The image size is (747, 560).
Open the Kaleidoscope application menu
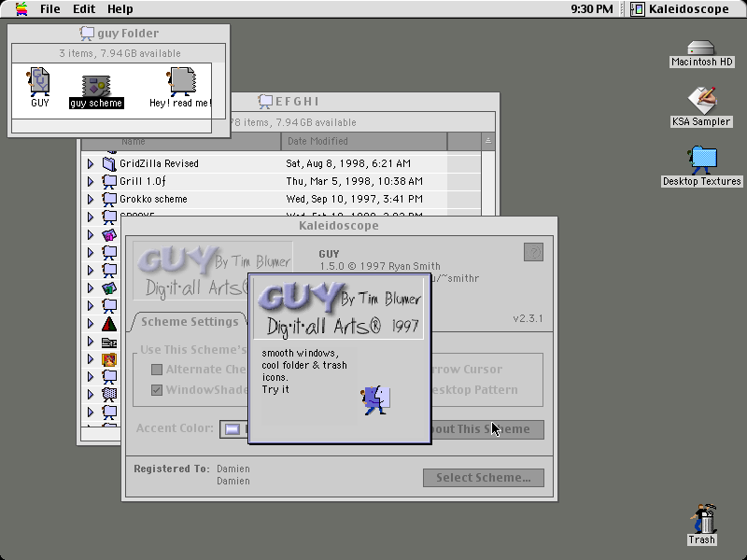point(680,8)
